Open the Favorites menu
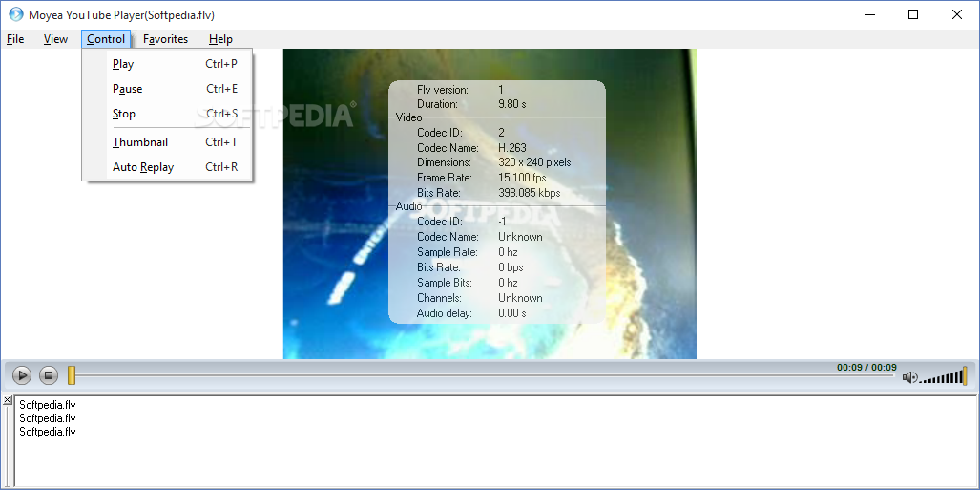 click(x=166, y=39)
